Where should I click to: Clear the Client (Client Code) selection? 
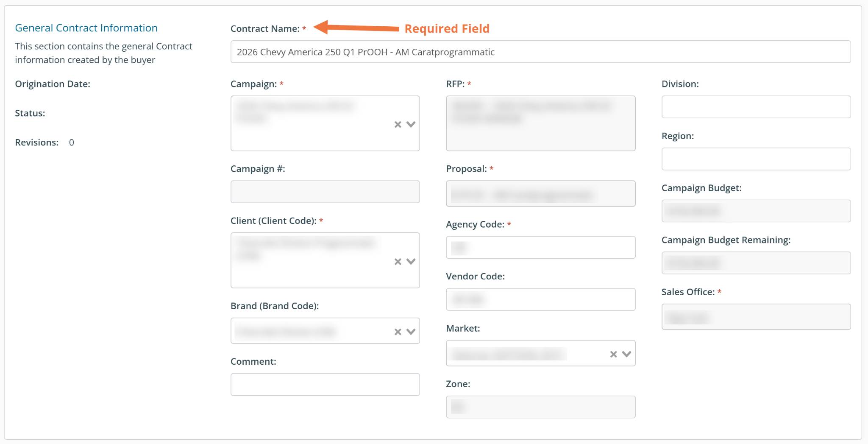click(398, 262)
